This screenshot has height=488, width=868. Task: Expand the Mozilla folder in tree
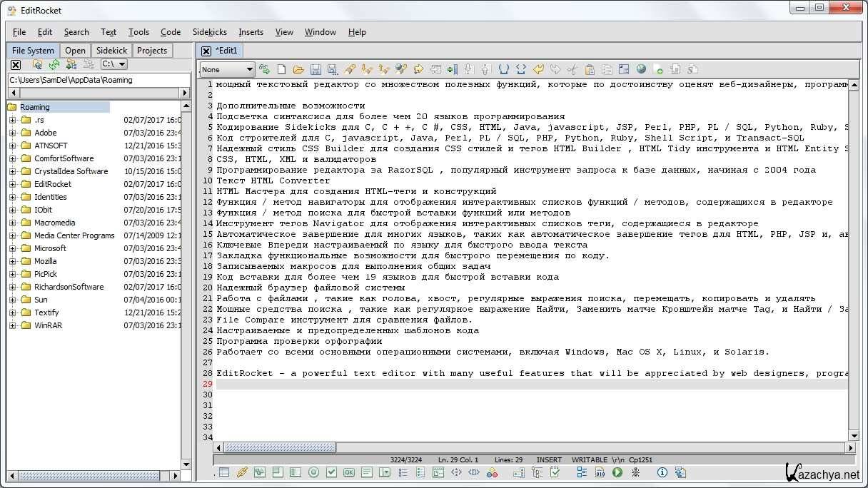coord(12,261)
